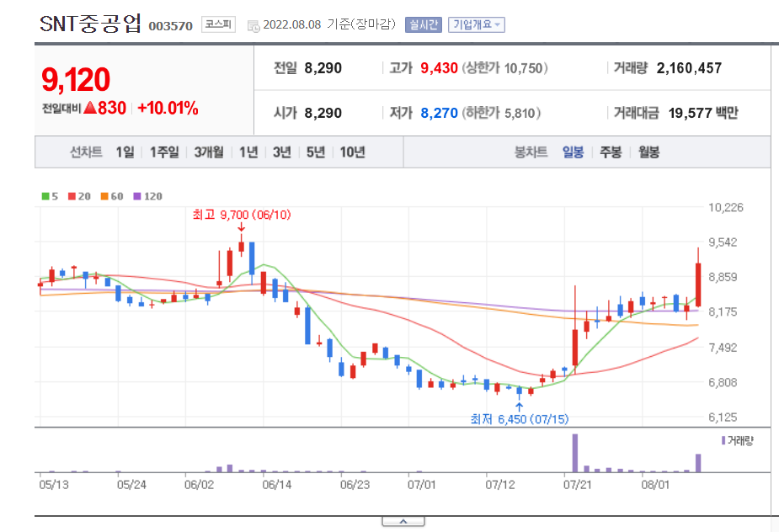The width and height of the screenshot is (779, 532).
Task: Click the 저가 value 8,270
Action: point(439,113)
